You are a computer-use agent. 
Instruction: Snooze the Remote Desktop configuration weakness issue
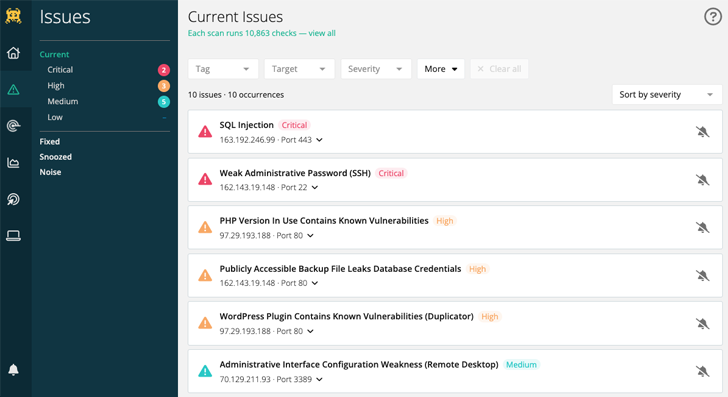click(x=702, y=371)
